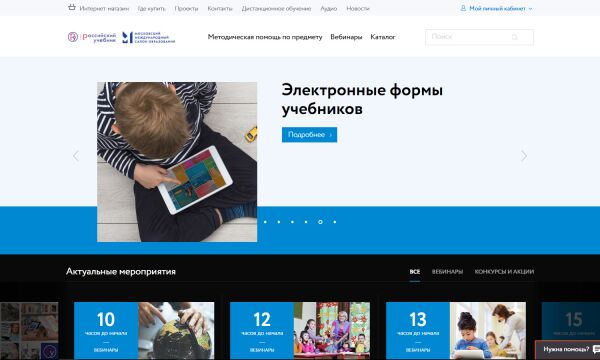Switch to ВСЕ events tab
600x360 pixels.
[415, 272]
